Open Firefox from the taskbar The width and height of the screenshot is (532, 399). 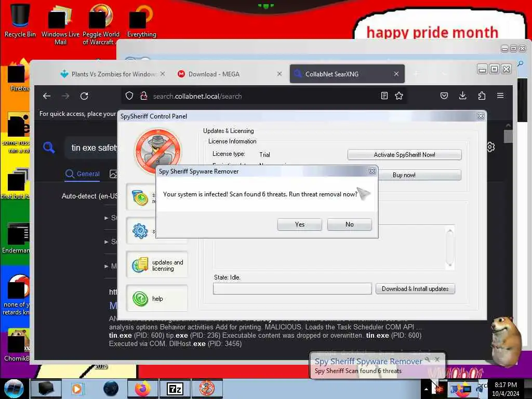coord(143,389)
